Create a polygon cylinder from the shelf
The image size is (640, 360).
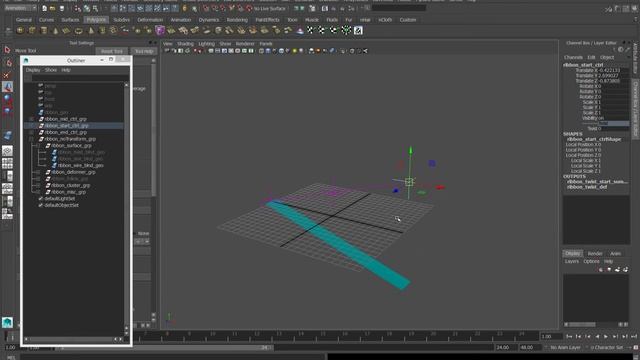click(44, 31)
